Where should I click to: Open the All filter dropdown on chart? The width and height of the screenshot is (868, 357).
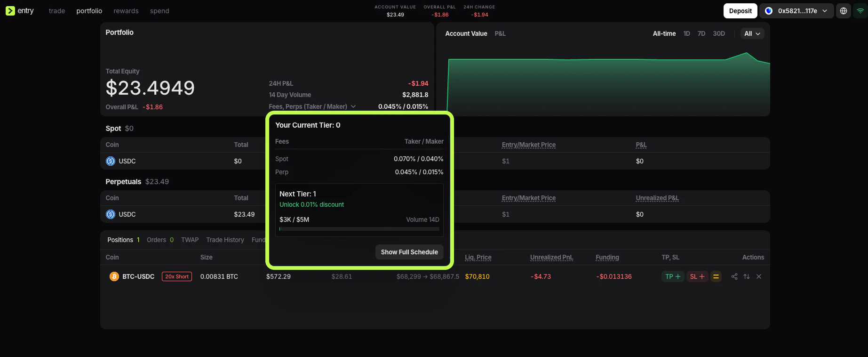(752, 33)
